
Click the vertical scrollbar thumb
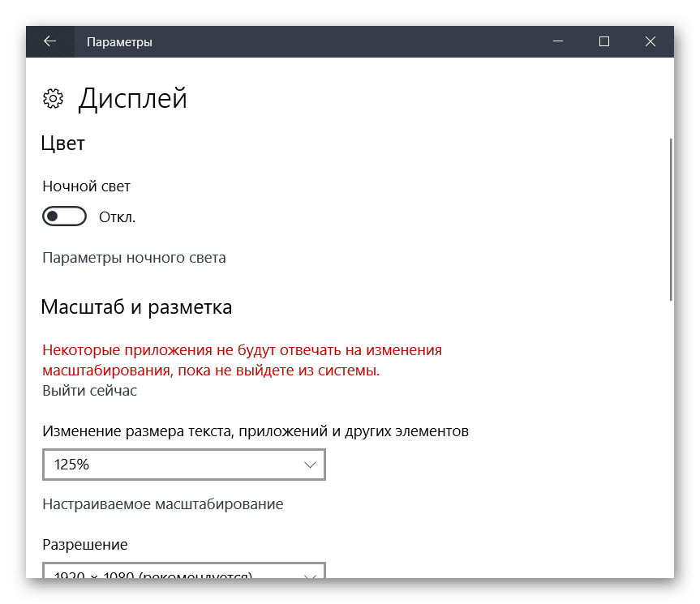[671, 220]
